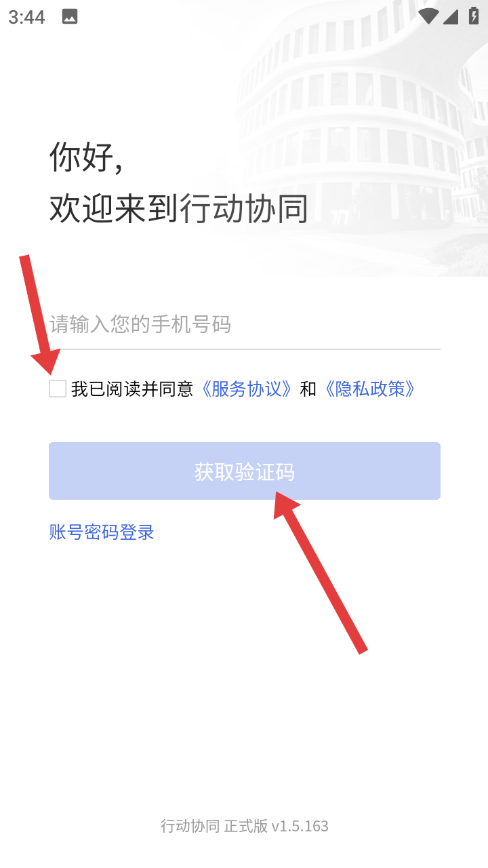Switch to 账号密码登录 password login
Viewport: 488px width, 868px height.
point(102,532)
